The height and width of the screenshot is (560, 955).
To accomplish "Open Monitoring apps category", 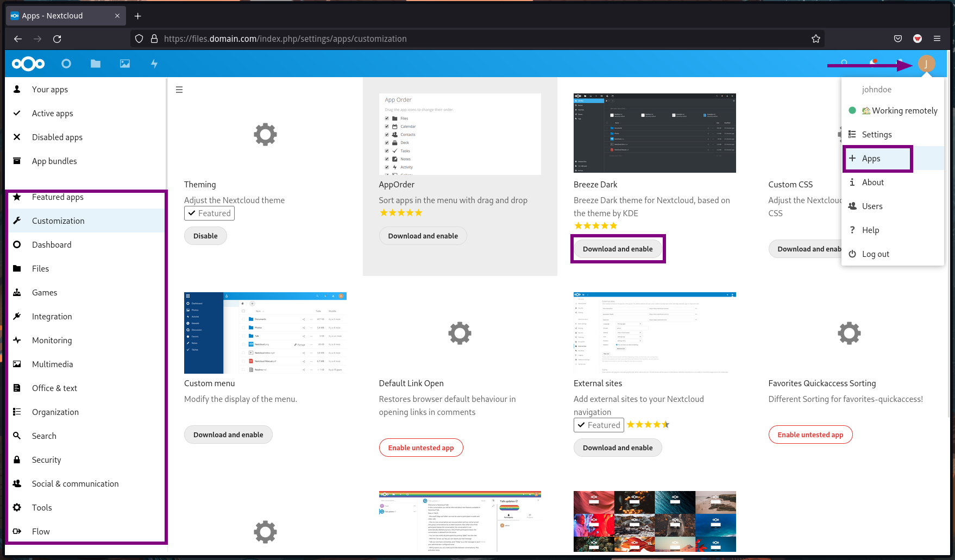I will pos(86,341).
